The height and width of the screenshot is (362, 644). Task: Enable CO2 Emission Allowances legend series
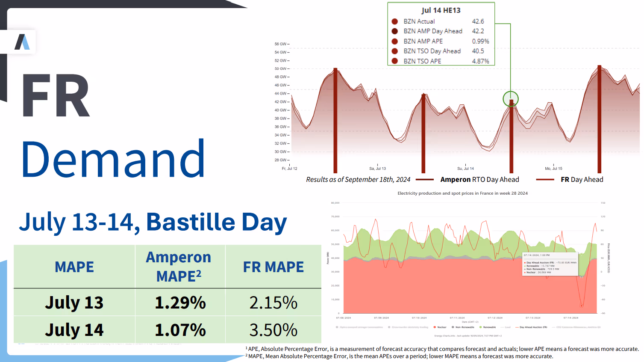tap(576, 327)
